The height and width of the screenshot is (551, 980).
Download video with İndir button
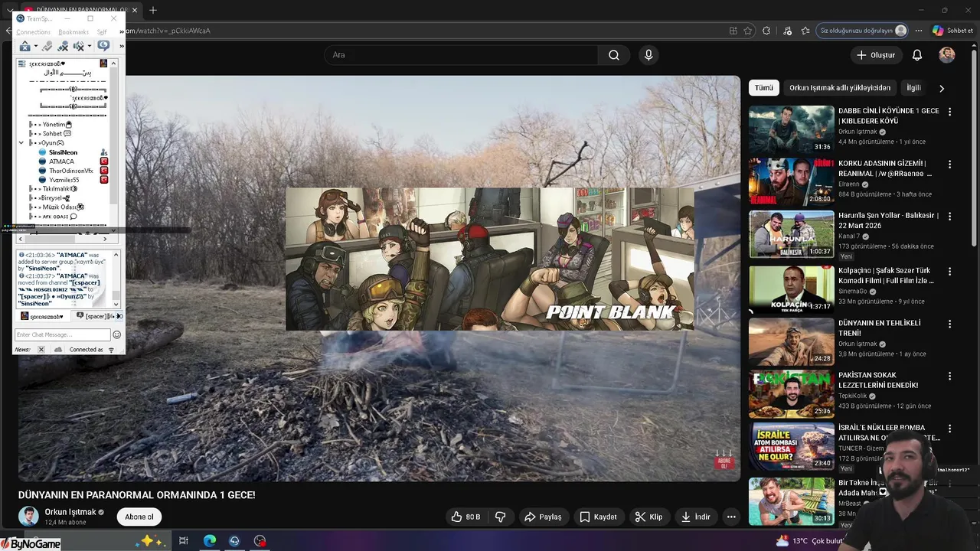pos(696,517)
